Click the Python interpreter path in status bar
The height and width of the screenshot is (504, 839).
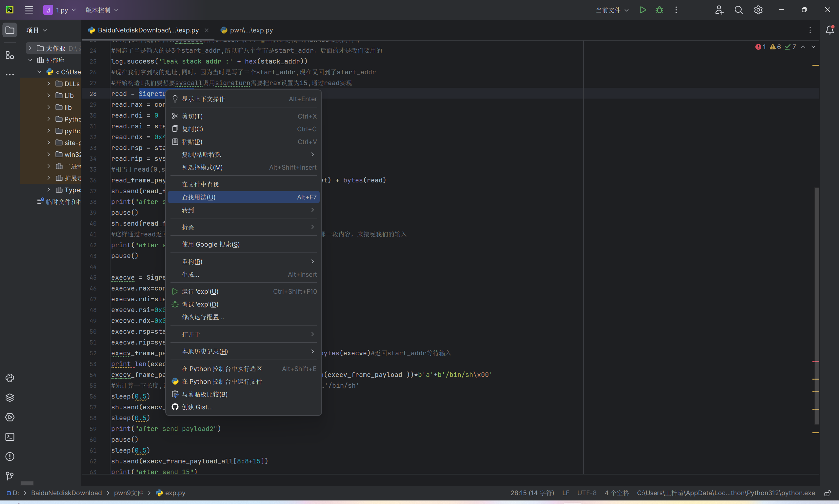pos(726,493)
